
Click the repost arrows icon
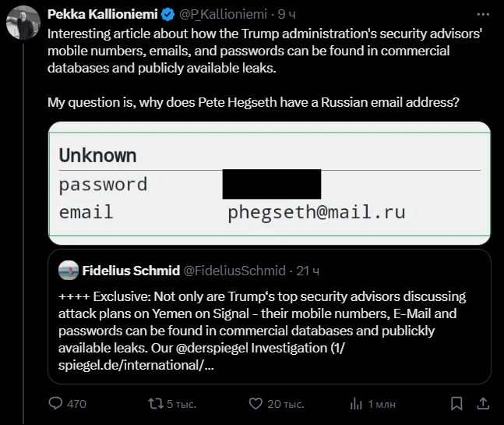[x=157, y=403]
